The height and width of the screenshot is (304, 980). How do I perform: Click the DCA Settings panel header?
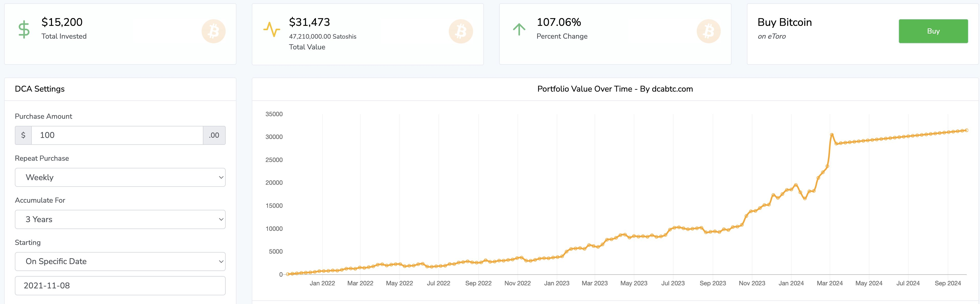(40, 89)
